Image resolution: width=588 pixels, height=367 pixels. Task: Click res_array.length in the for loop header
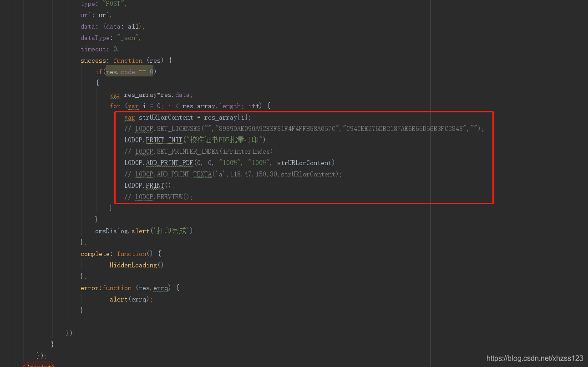pos(211,106)
